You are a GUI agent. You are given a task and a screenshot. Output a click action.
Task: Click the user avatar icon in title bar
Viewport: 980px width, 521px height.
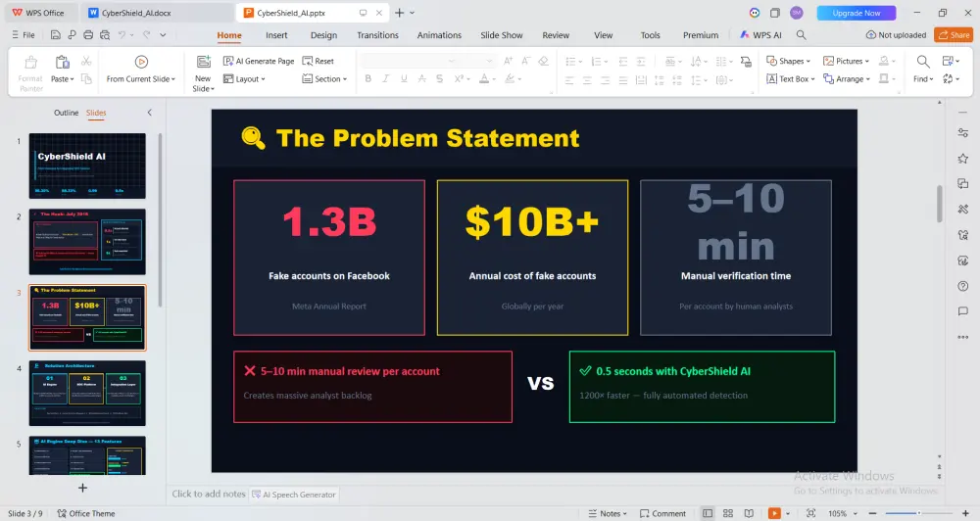click(x=796, y=13)
